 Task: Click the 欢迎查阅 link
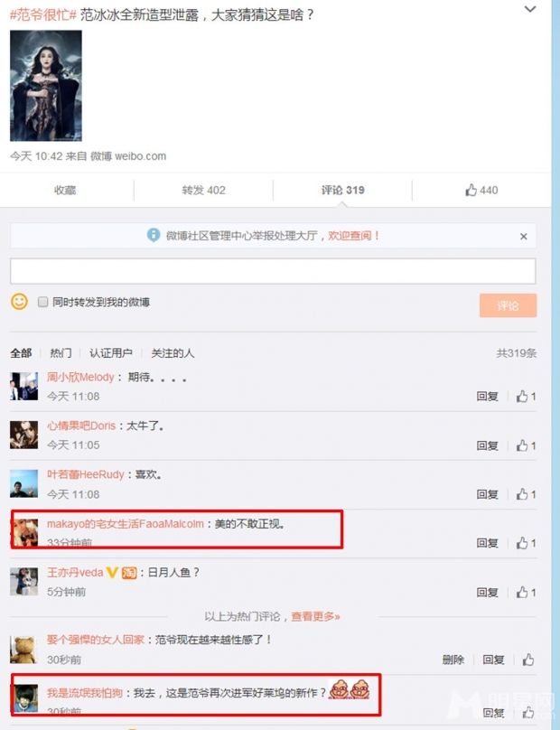(x=353, y=236)
